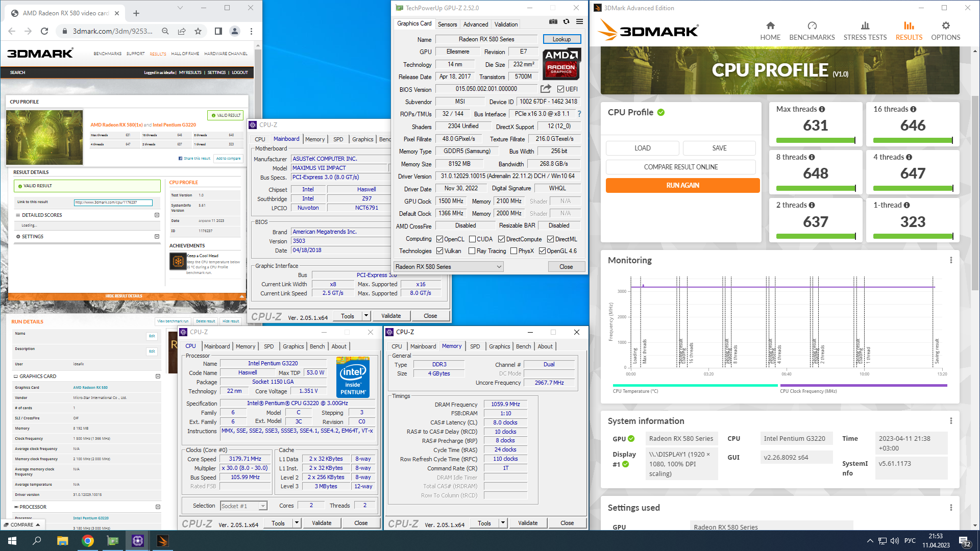The height and width of the screenshot is (551, 980).
Task: Open the 3DMark RESULTS tab
Action: (909, 31)
